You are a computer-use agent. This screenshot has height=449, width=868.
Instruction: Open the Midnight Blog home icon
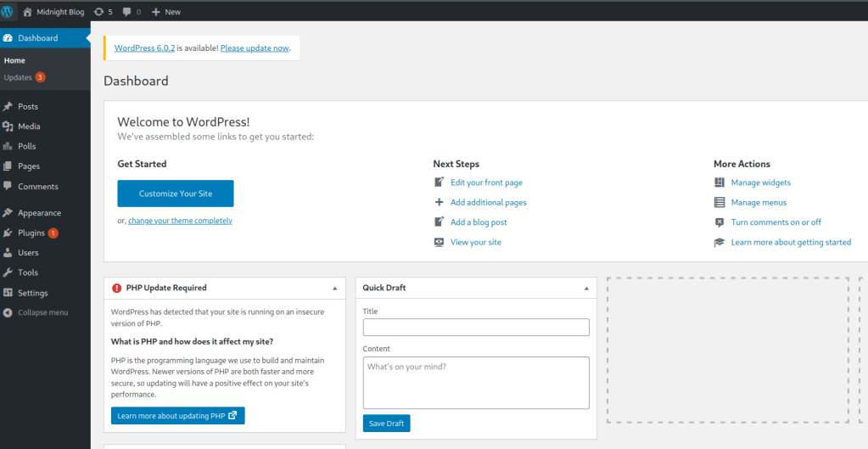tap(28, 12)
